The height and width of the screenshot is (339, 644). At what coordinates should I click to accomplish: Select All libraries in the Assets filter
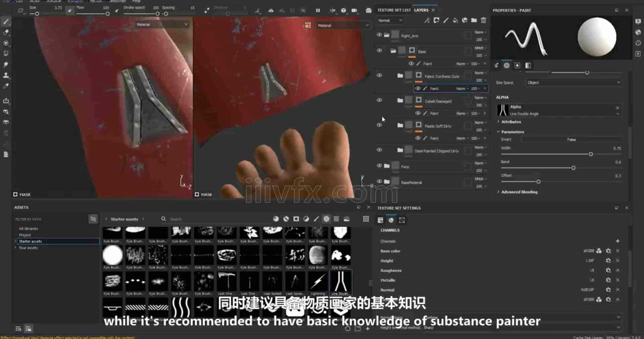(29, 228)
